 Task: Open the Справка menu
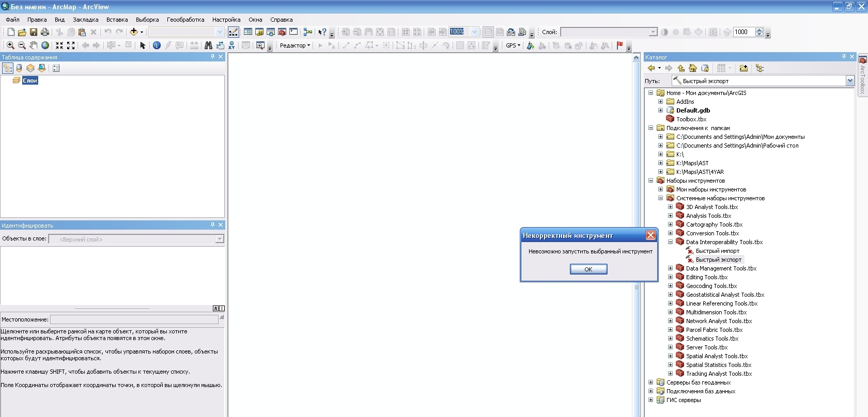point(282,20)
